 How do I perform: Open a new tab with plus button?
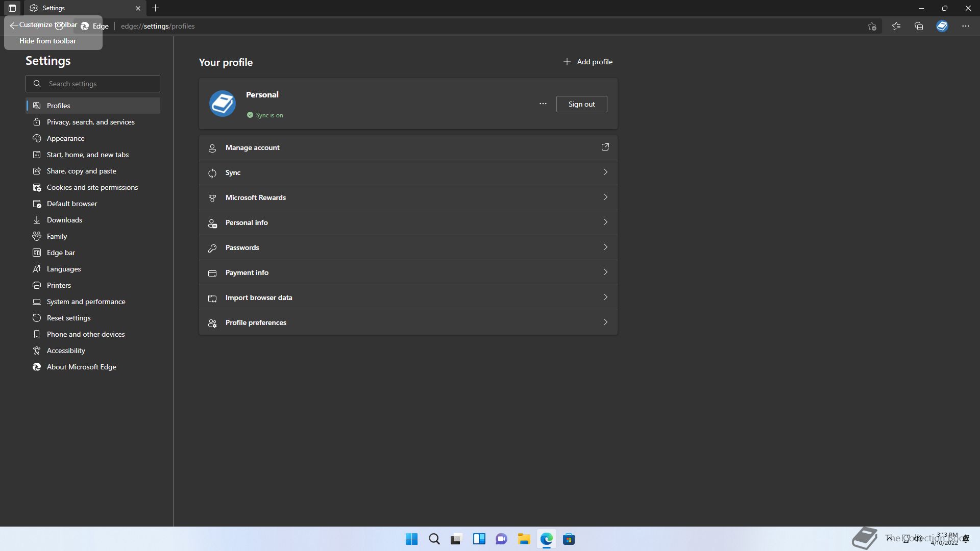(156, 8)
